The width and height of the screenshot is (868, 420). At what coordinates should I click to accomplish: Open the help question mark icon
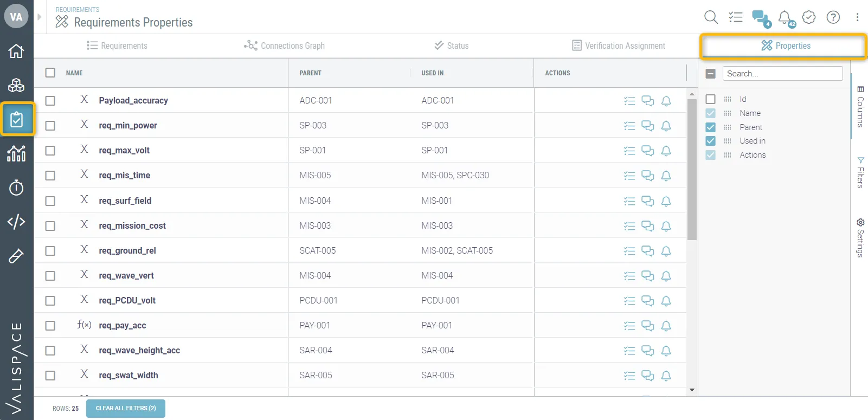point(833,17)
